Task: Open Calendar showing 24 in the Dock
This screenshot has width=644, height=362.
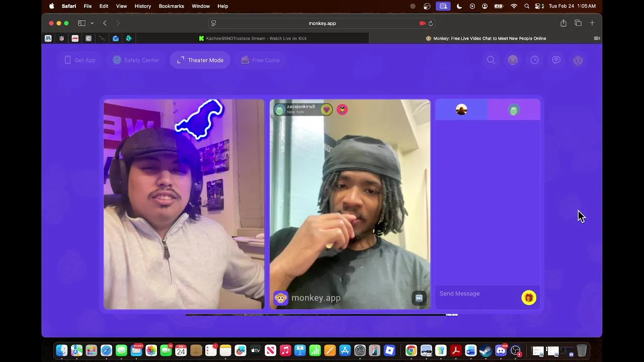Action: (181, 350)
